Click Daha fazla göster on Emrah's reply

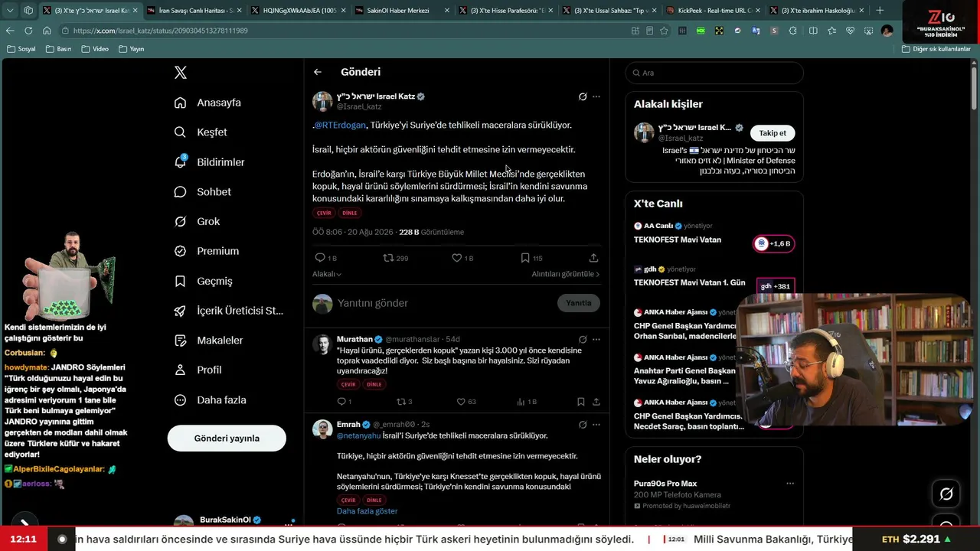367,511
